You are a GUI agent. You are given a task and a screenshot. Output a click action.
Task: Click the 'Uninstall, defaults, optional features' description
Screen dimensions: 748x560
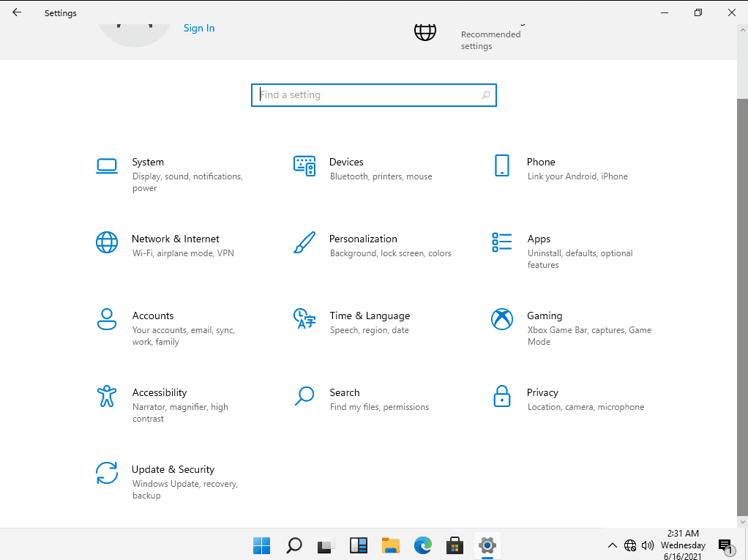(x=580, y=259)
